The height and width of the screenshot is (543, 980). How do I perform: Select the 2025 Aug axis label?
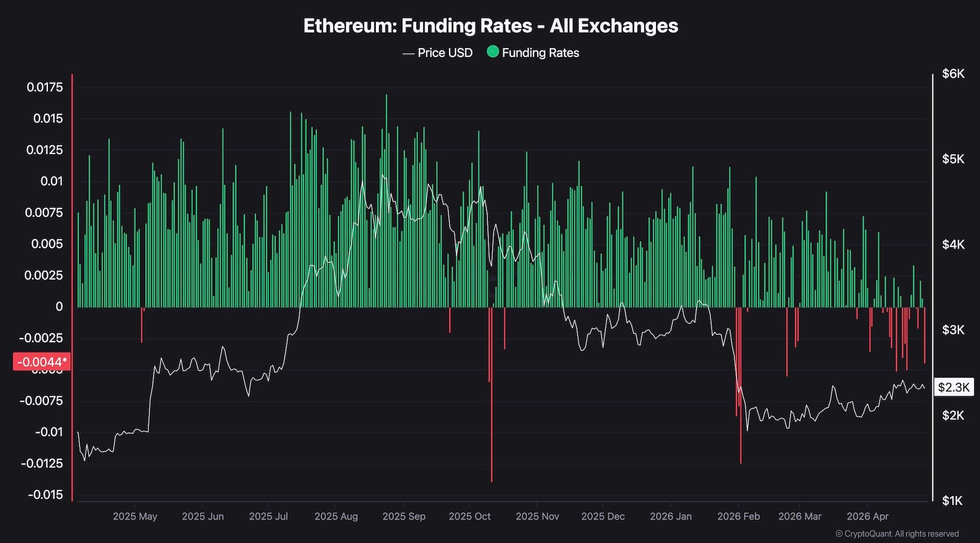(x=336, y=516)
